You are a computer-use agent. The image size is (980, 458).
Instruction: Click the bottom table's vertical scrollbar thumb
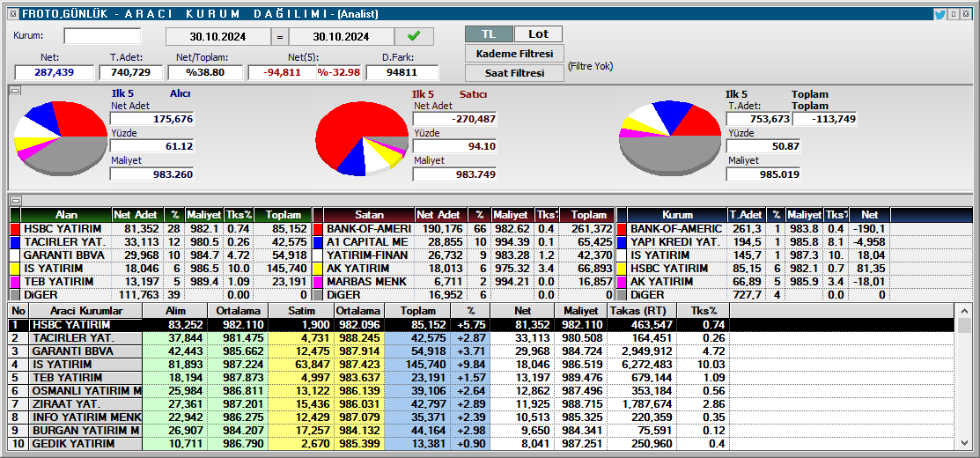click(x=965, y=326)
